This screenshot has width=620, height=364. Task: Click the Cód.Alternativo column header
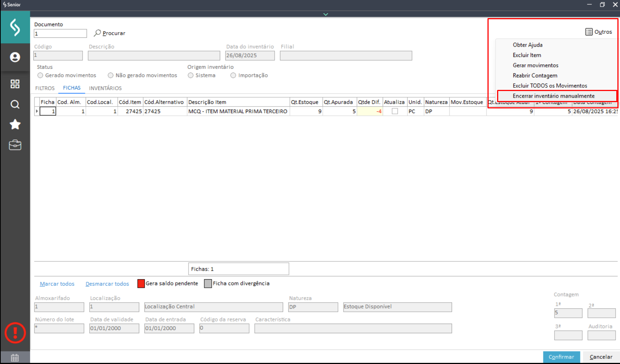[x=165, y=102]
